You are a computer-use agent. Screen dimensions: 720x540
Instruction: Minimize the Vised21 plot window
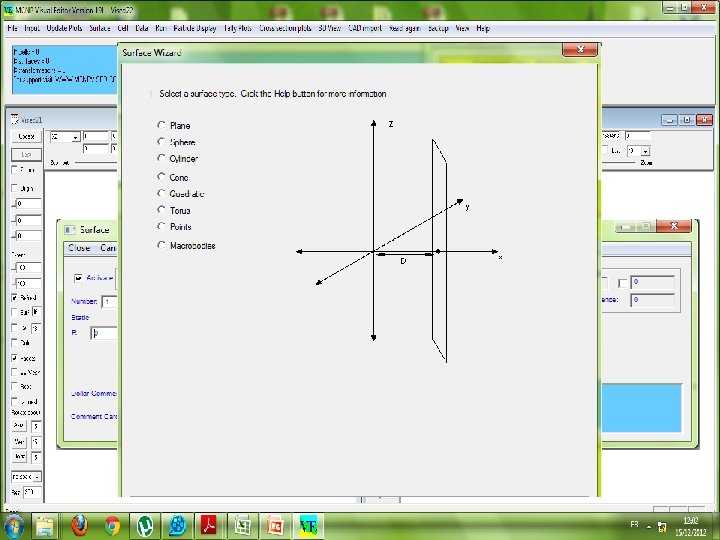[669, 120]
